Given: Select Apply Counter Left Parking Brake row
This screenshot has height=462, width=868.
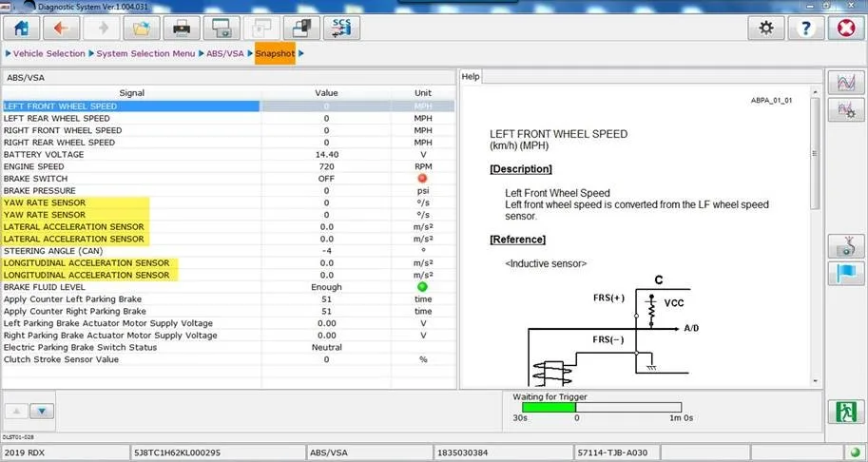Looking at the screenshot, I should coord(228,299).
